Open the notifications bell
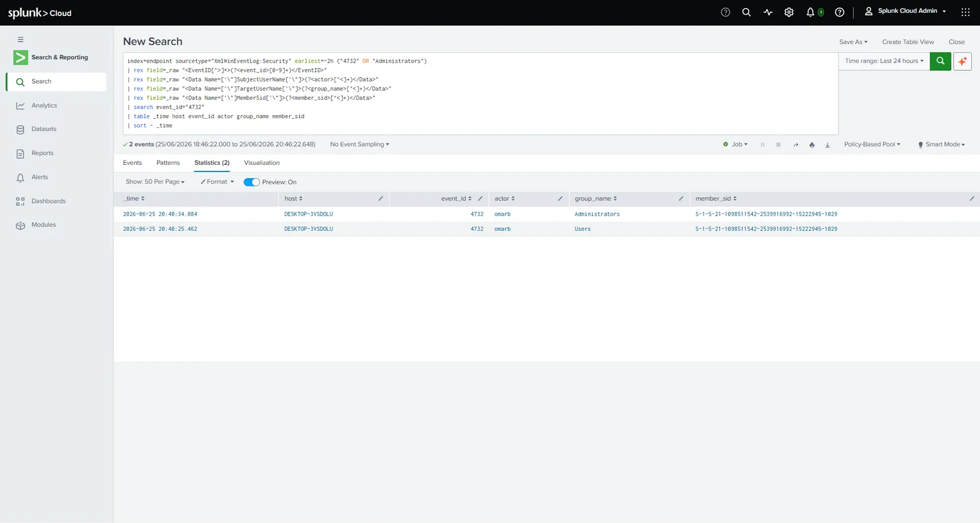The width and height of the screenshot is (980, 523). tap(810, 12)
